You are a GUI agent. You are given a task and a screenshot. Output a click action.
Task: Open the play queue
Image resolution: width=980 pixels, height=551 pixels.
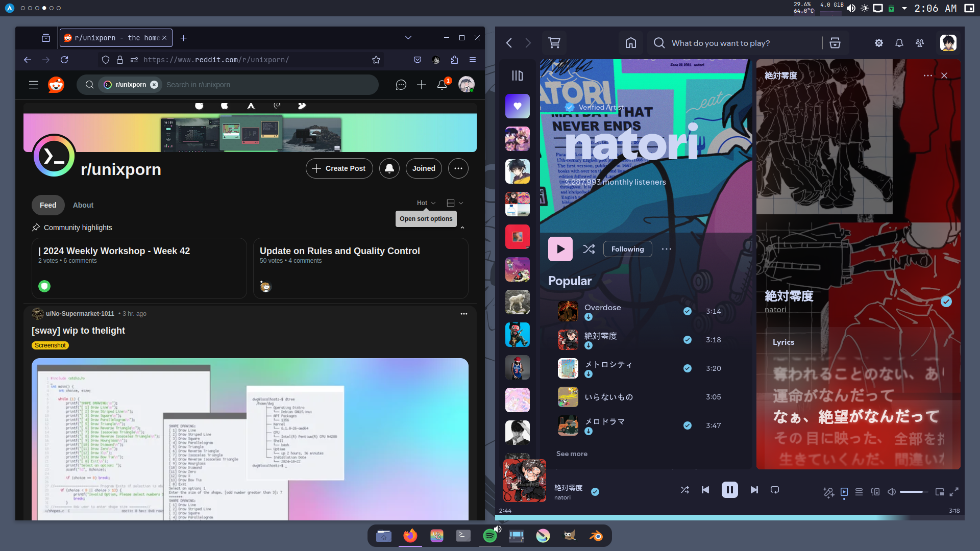coord(859,492)
